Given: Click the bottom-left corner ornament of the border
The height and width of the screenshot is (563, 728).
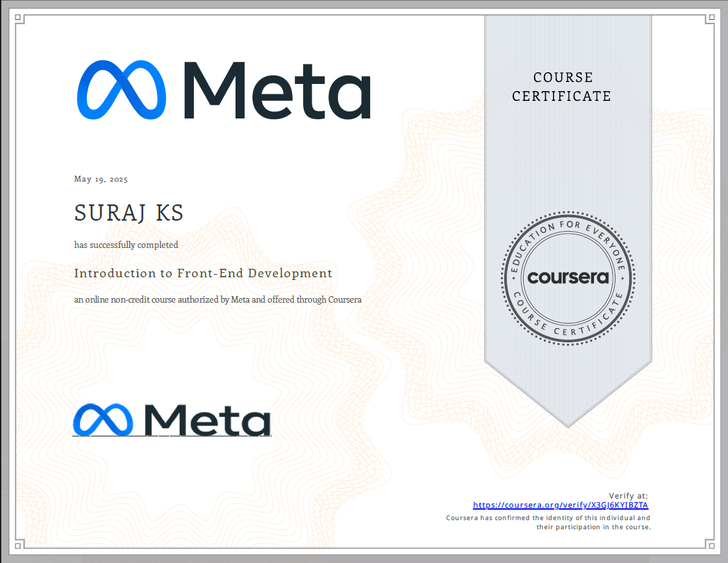Looking at the screenshot, I should coord(19,543).
